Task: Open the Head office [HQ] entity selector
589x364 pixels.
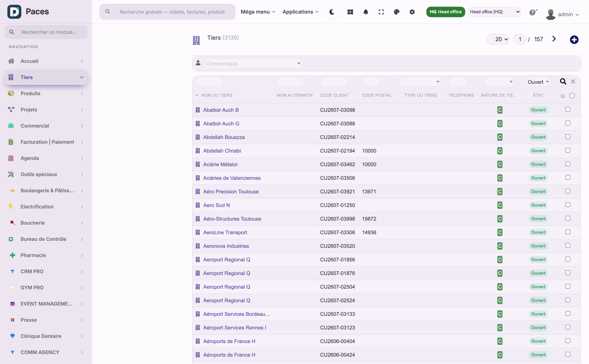Action: pyautogui.click(x=494, y=12)
